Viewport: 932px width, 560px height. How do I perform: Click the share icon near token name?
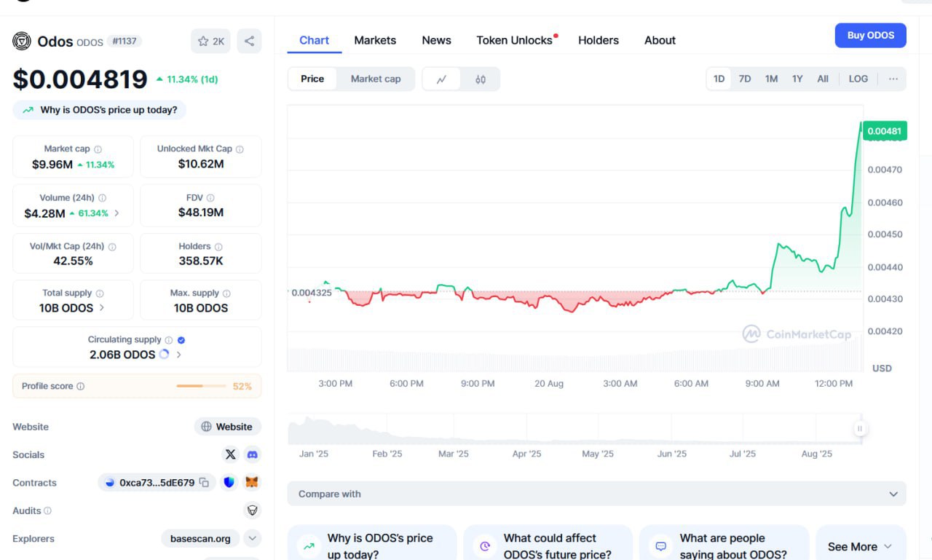(249, 42)
